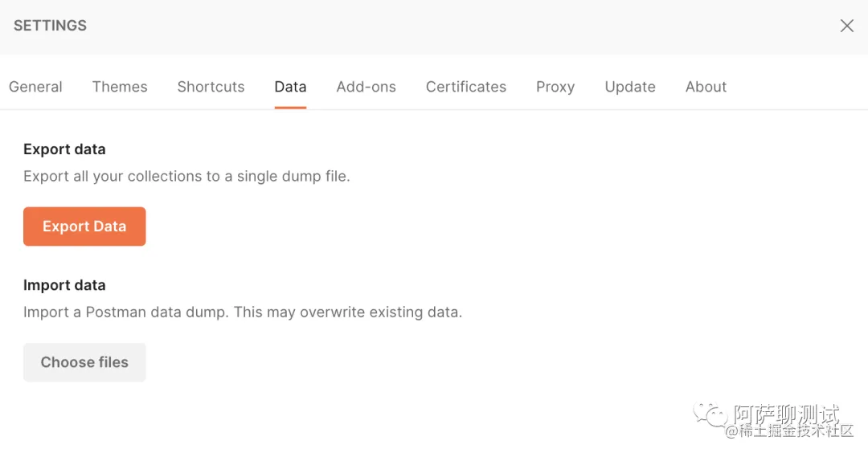The width and height of the screenshot is (868, 453).
Task: Click the Choose files button
Action: tap(84, 362)
